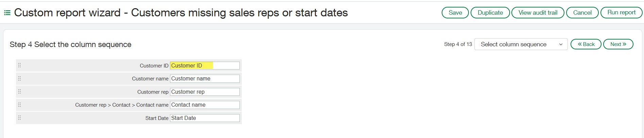Screen dimensions: 644x138
Task: Advance to the next wizard step
Action: 618,44
